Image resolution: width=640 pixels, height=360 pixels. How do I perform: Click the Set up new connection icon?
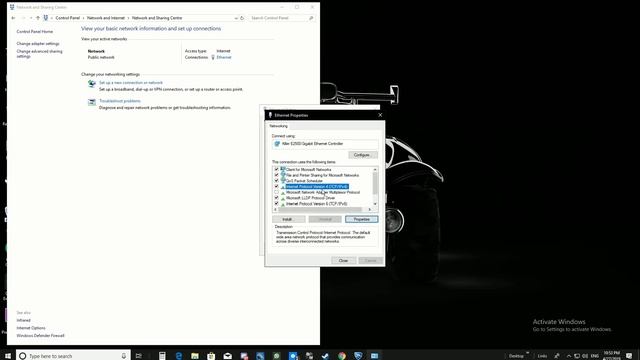pyautogui.click(x=92, y=84)
